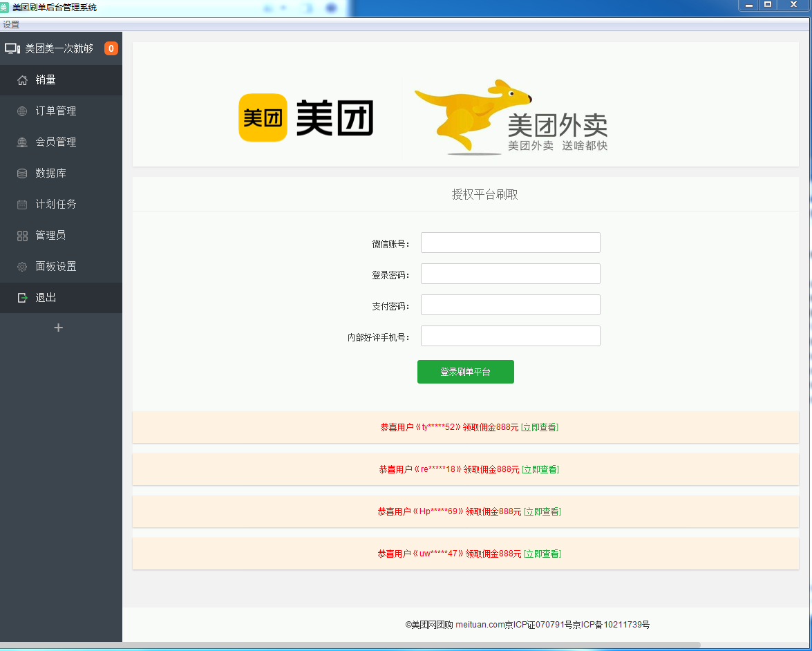Viewport: 812px width, 651px height.
Task: Click the ty*****52 commission notice text
Action: click(x=449, y=427)
